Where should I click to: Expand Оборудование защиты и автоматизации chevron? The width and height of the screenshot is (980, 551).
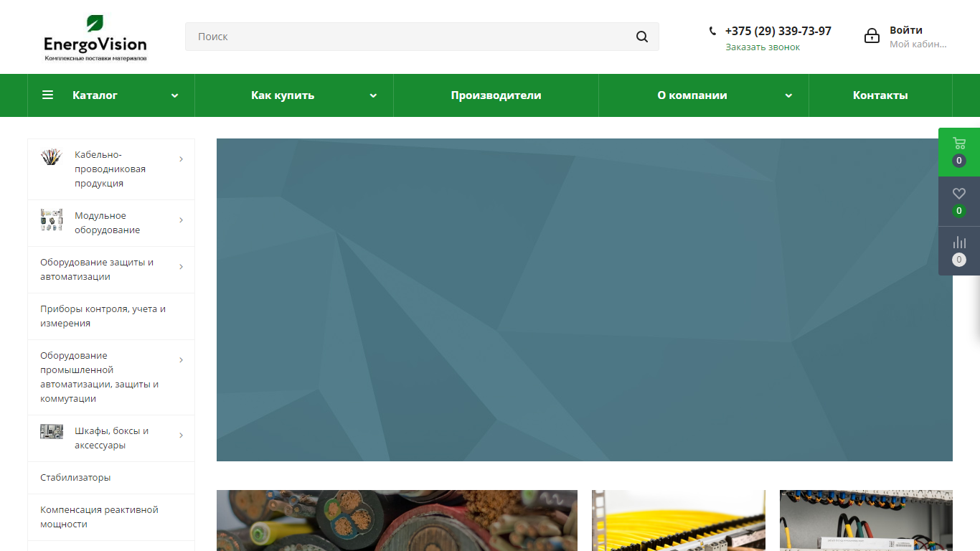point(181,266)
